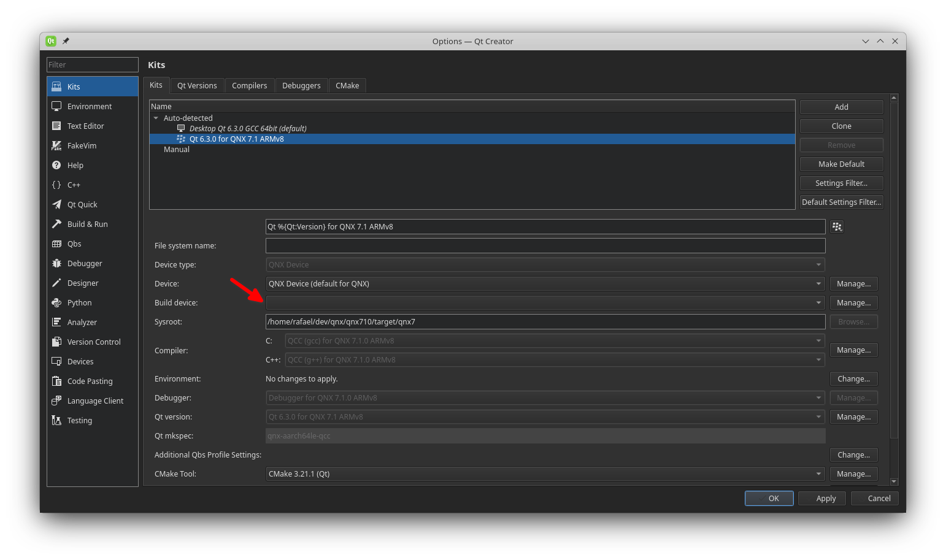Open the Code Pasting settings category
This screenshot has width=946, height=560.
(93, 381)
